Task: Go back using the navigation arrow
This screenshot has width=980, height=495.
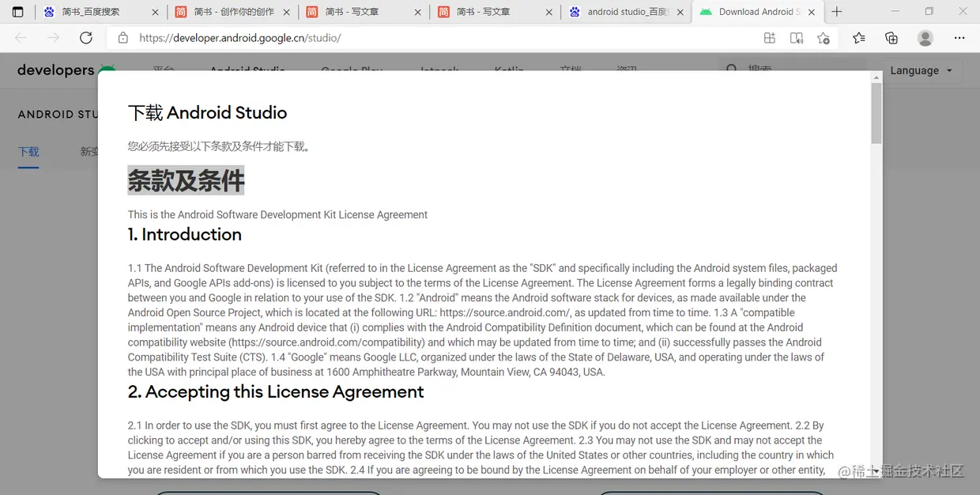Action: pyautogui.click(x=21, y=37)
